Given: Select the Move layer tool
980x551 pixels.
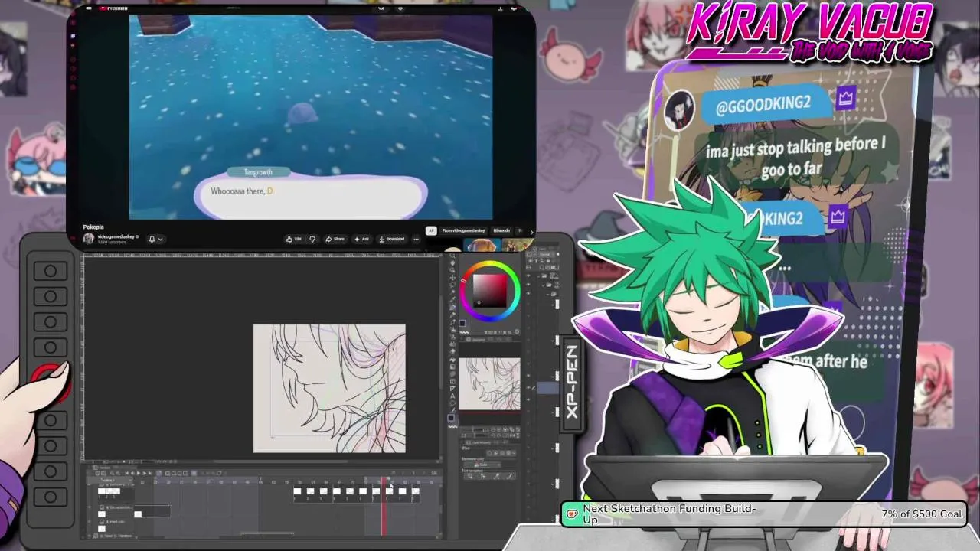Looking at the screenshot, I should (452, 278).
